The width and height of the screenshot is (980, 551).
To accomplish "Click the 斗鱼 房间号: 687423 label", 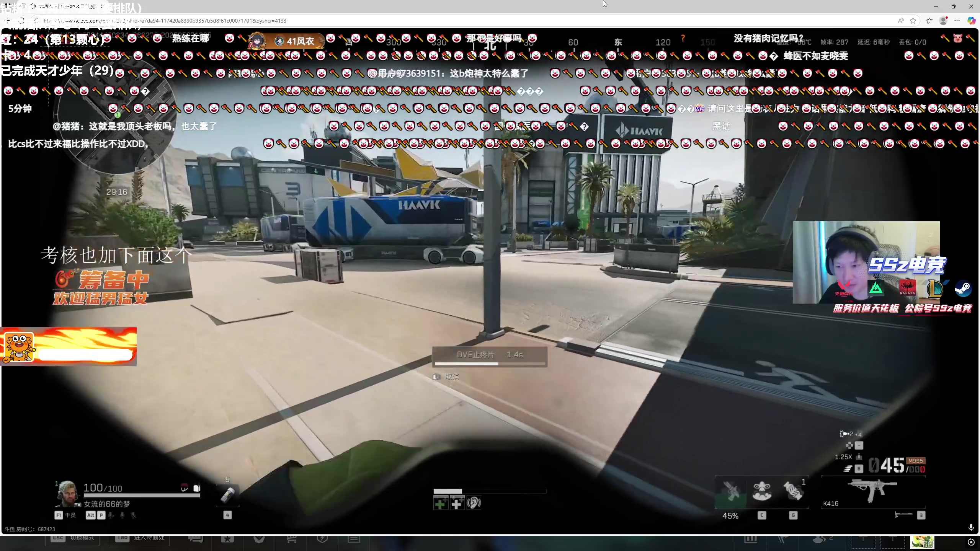I will [30, 529].
